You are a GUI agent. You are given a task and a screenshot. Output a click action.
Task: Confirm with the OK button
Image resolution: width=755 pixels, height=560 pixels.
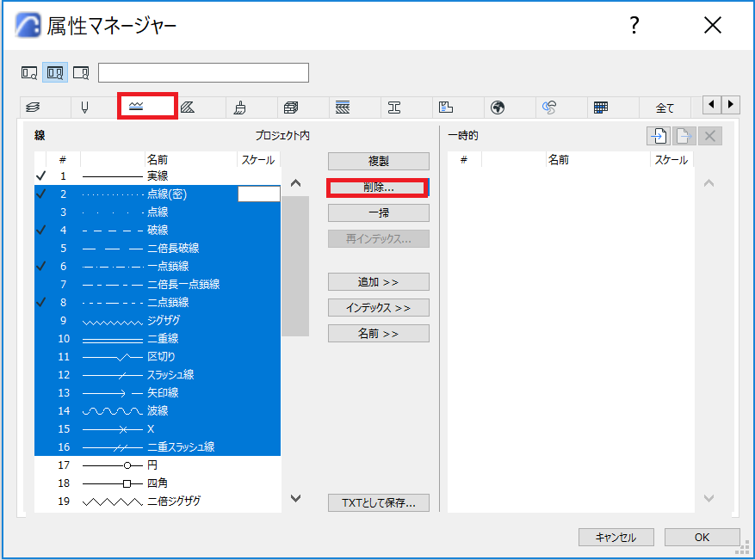point(702,538)
